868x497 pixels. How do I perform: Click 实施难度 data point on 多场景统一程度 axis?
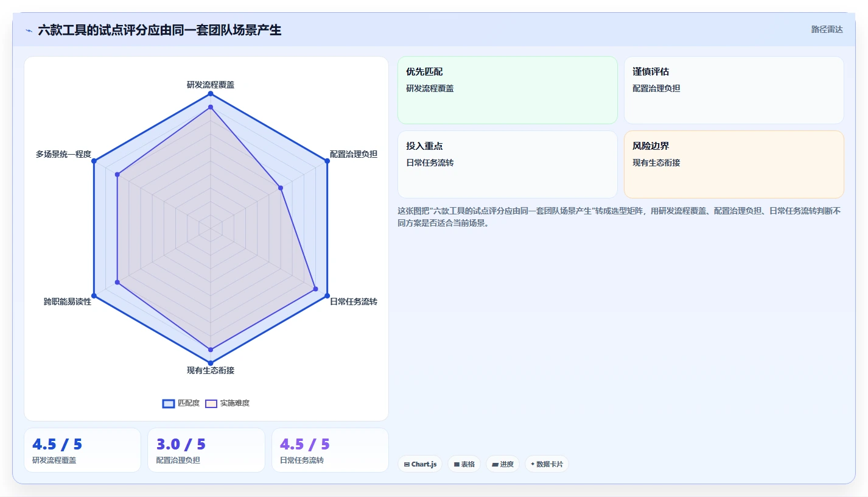point(117,175)
